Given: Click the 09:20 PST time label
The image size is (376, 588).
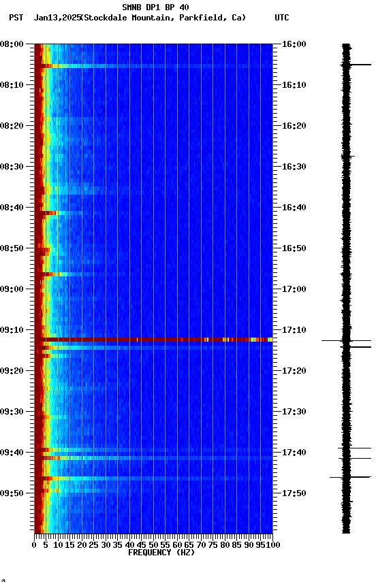Looking at the screenshot, I should coord(12,372).
